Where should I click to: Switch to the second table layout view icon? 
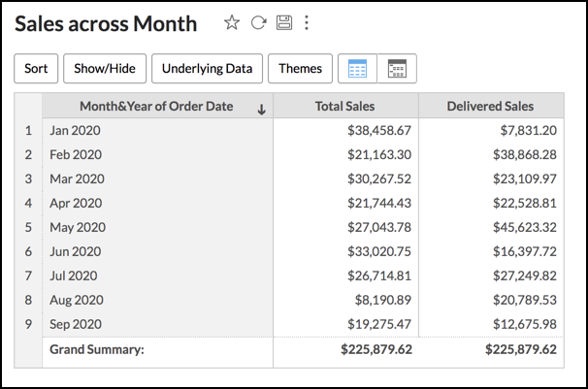397,69
